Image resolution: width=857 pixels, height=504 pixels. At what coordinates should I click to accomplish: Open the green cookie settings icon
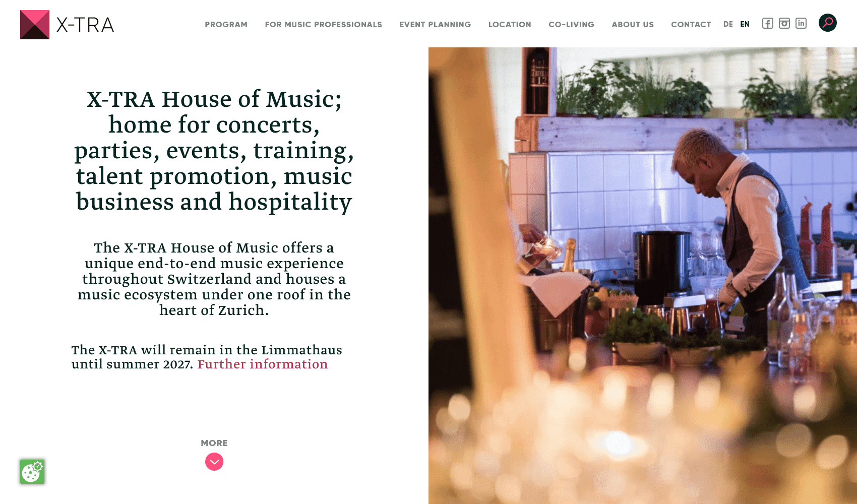coord(32,472)
